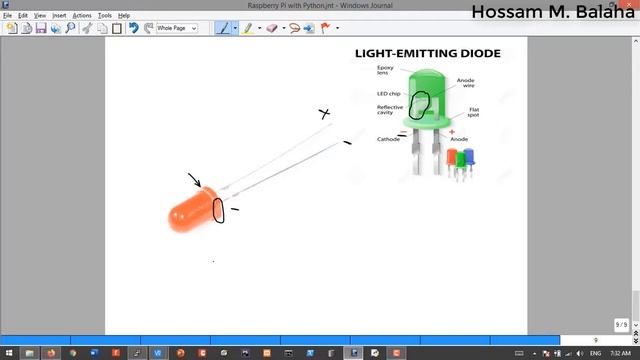Select the Highlighter tool
The width and height of the screenshot is (640, 360).
tap(248, 28)
